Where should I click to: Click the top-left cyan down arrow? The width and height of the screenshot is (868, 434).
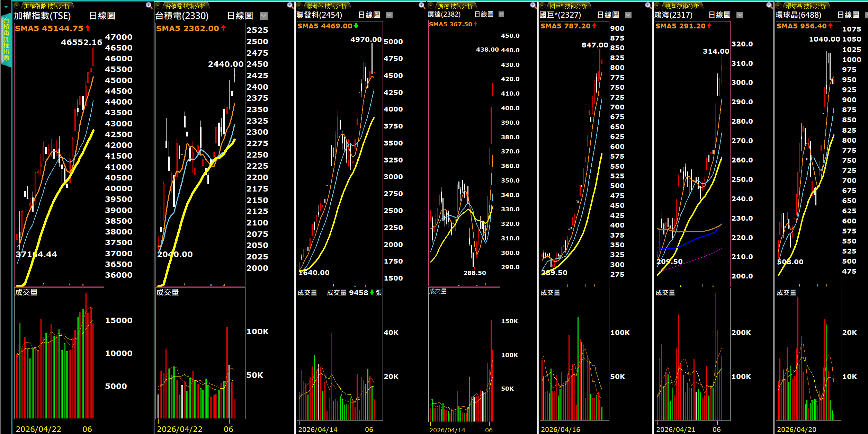pyautogui.click(x=6, y=7)
